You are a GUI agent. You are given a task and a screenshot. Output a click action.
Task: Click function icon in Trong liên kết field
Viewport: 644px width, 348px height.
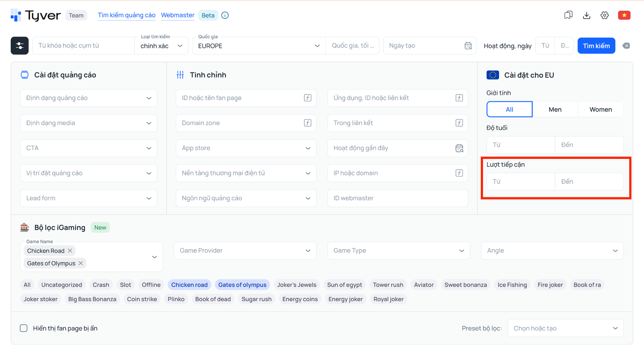(x=459, y=123)
